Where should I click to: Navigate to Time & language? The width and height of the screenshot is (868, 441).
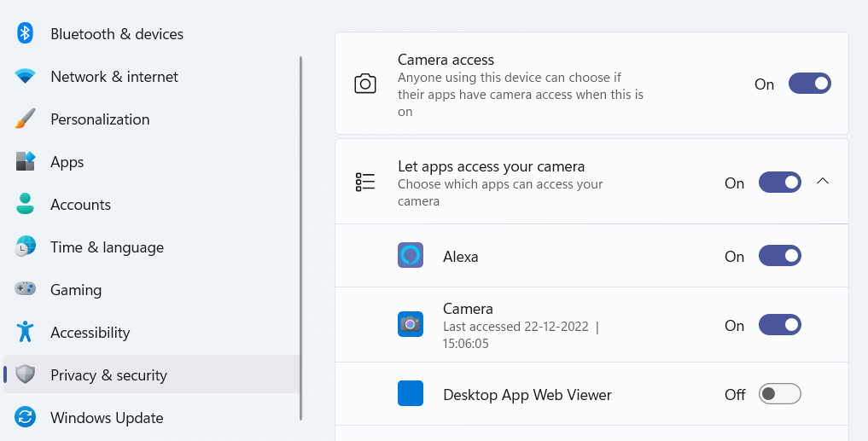150,247
